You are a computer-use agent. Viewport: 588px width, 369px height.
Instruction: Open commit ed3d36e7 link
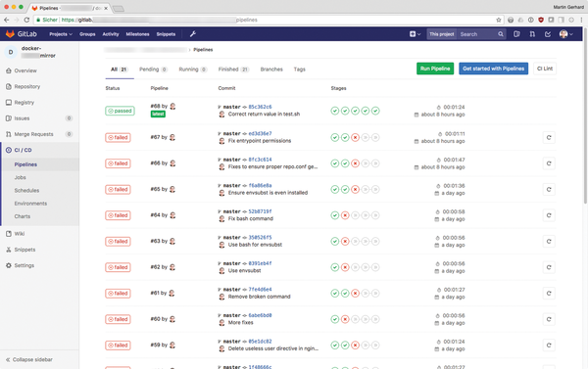pos(260,133)
